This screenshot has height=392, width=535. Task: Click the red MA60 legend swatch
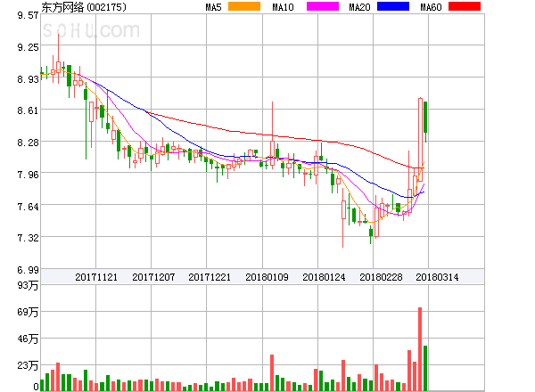(x=465, y=6)
